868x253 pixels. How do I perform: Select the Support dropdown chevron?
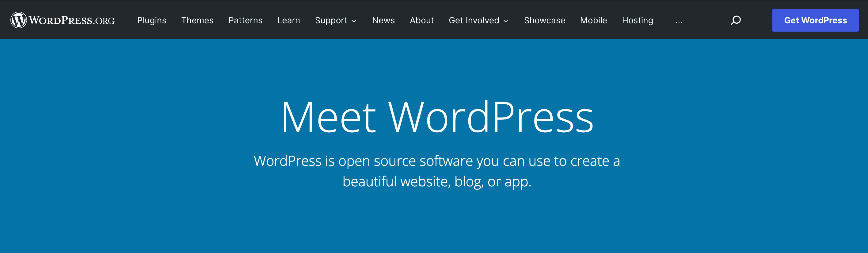pos(354,21)
